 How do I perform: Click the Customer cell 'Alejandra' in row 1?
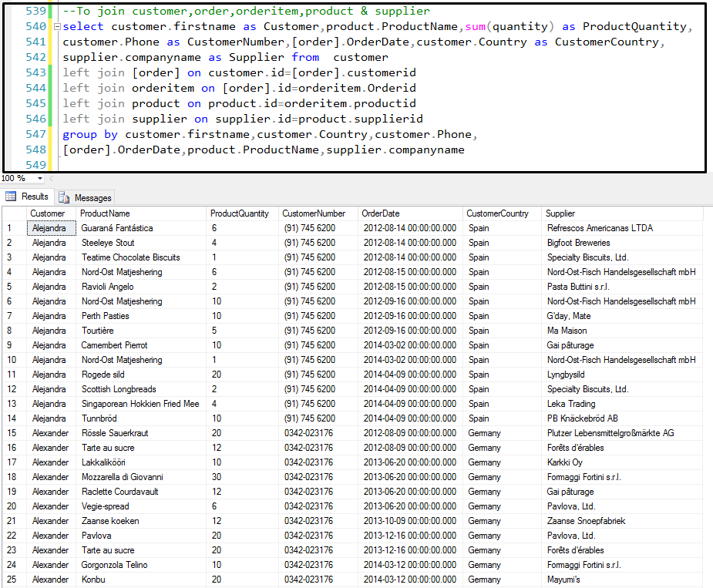[52, 228]
